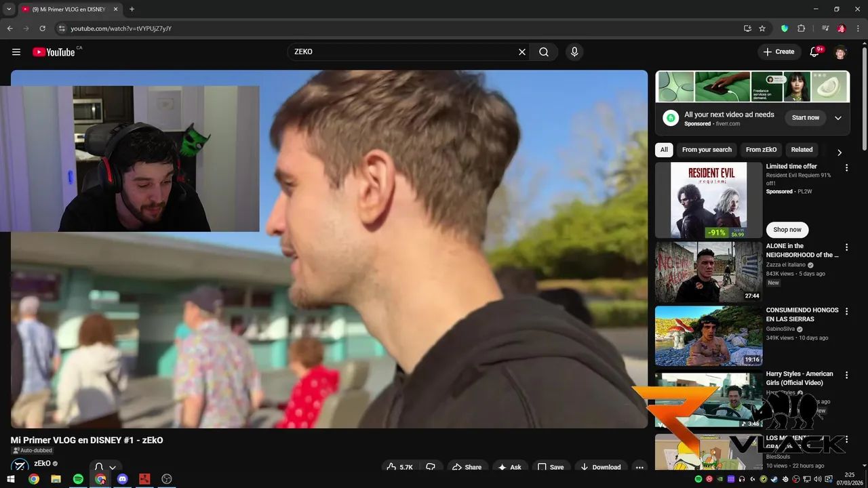The image size is (868, 488).
Task: Click Zazza el Italiano channel name
Action: (785, 264)
